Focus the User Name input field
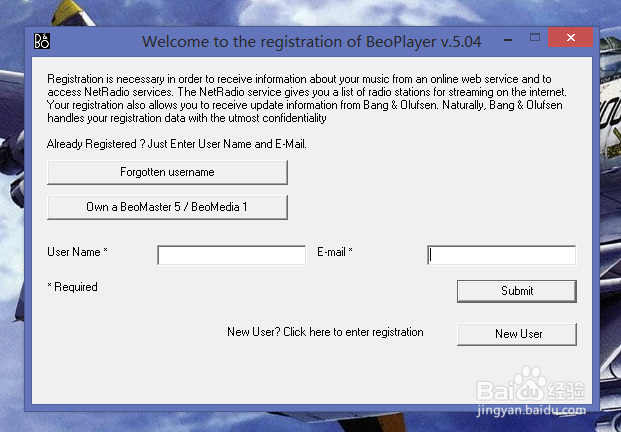621x432 pixels. click(232, 255)
